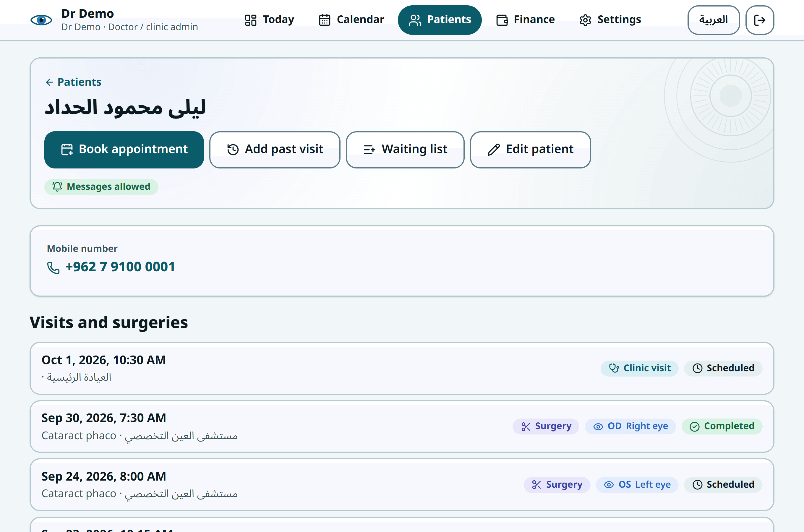Image resolution: width=804 pixels, height=532 pixels.
Task: Open the Today tab
Action: [x=270, y=20]
